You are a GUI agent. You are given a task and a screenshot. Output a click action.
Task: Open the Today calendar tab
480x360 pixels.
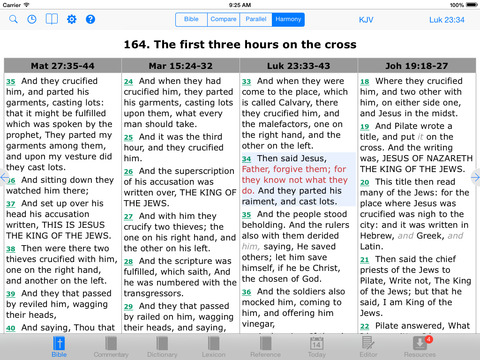pos(317,347)
